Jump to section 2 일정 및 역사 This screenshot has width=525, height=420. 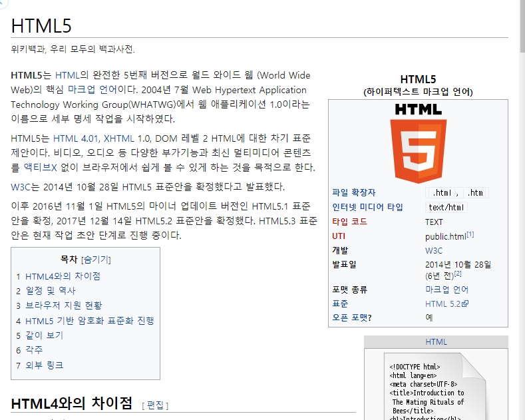click(51, 291)
